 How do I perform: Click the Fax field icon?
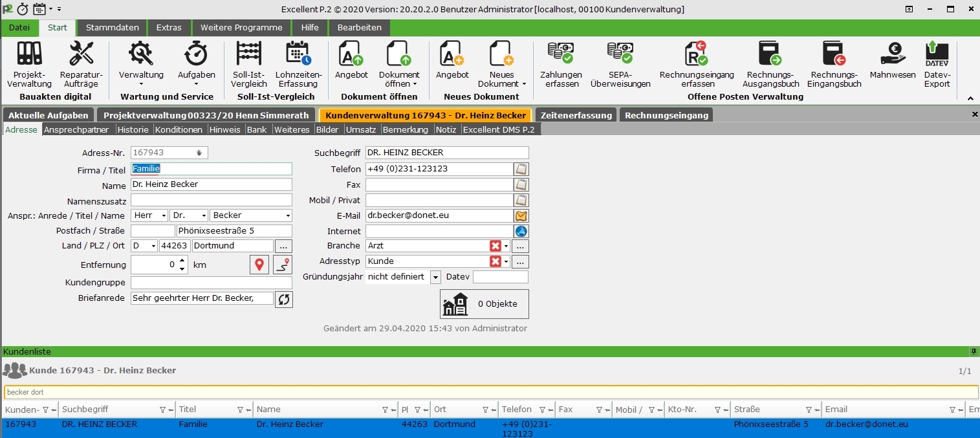521,185
